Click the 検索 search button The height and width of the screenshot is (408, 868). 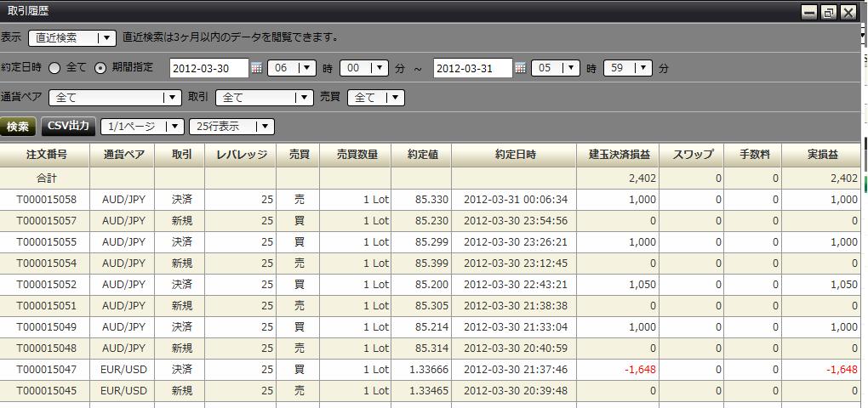click(18, 127)
